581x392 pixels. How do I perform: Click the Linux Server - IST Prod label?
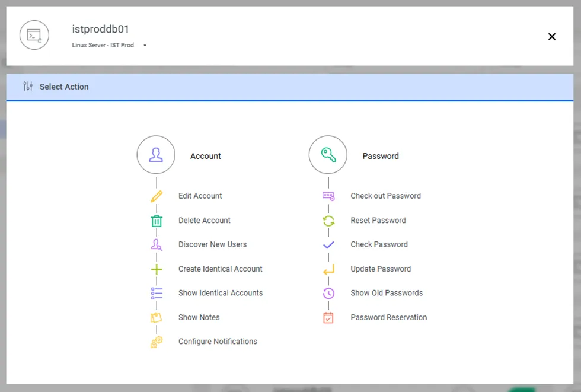coord(103,45)
